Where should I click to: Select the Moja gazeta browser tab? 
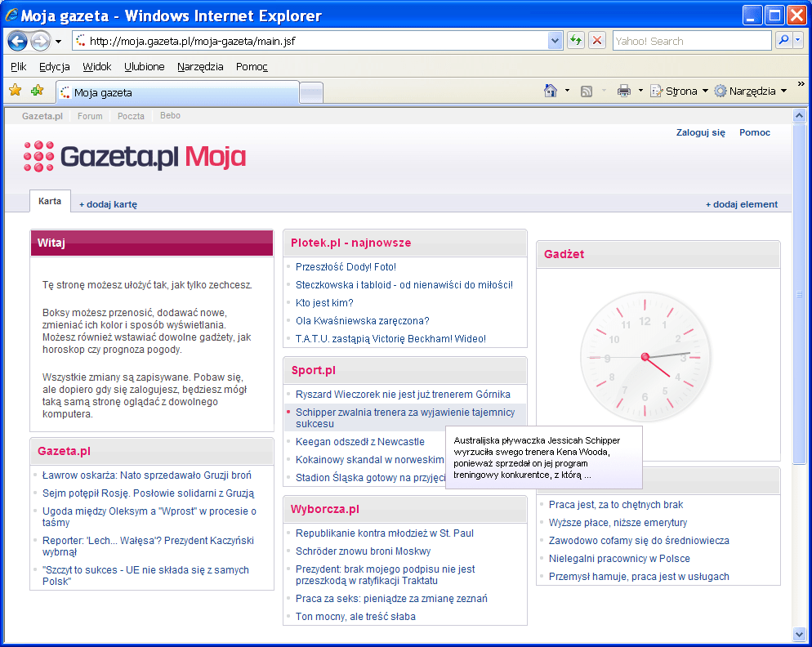(x=177, y=92)
